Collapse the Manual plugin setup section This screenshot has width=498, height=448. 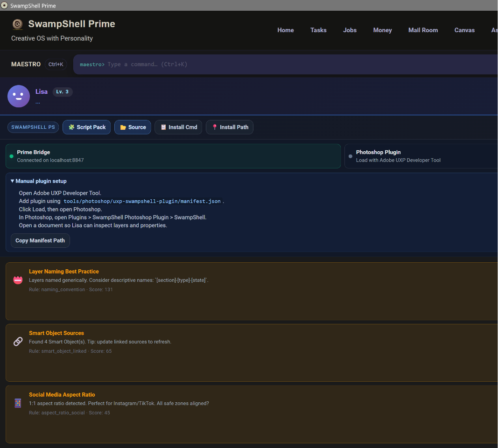(x=39, y=181)
